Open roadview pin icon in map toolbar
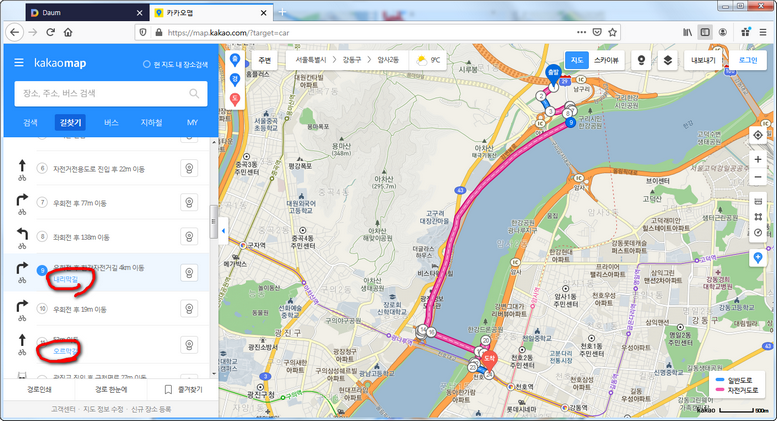Viewport: 777px width, 421px height. click(x=641, y=60)
